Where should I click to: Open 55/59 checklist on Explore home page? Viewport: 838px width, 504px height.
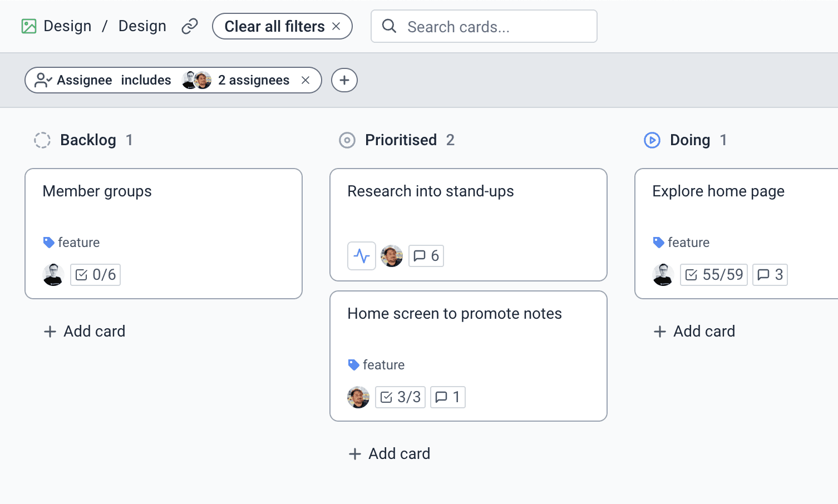714,275
